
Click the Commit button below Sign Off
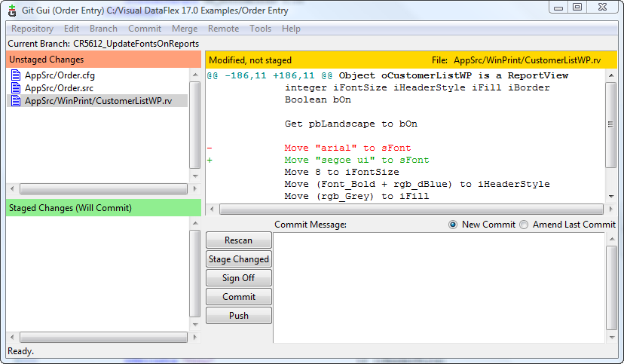coord(238,297)
